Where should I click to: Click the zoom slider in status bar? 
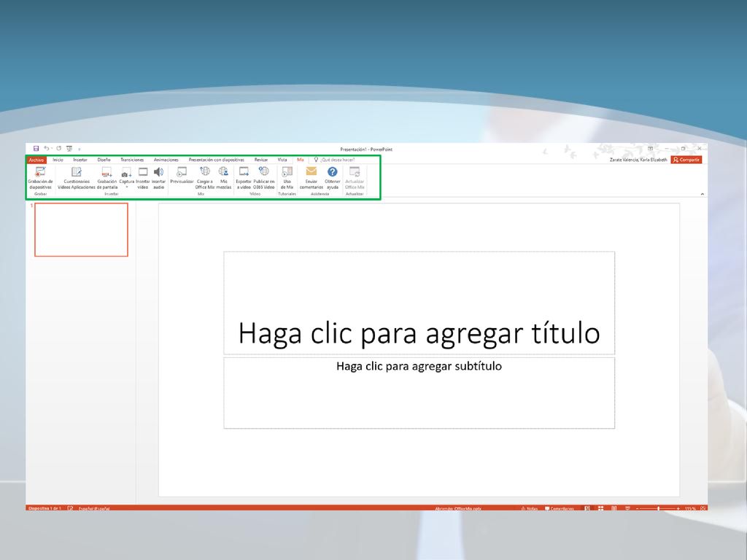tap(658, 508)
